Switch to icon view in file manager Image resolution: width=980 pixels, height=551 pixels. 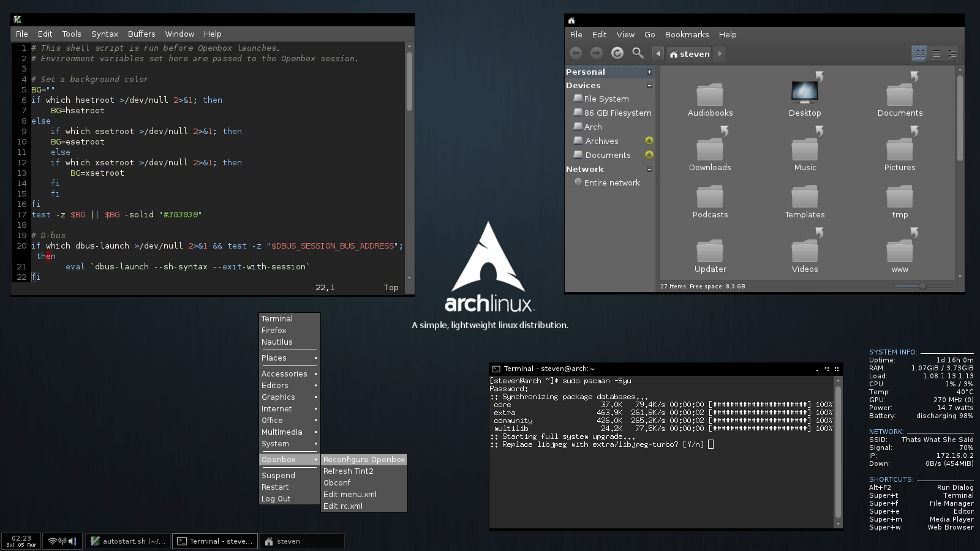tap(920, 54)
